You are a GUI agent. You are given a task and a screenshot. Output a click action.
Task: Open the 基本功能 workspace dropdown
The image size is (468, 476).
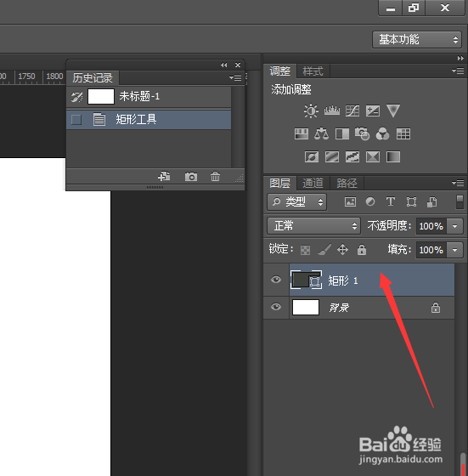click(x=417, y=39)
